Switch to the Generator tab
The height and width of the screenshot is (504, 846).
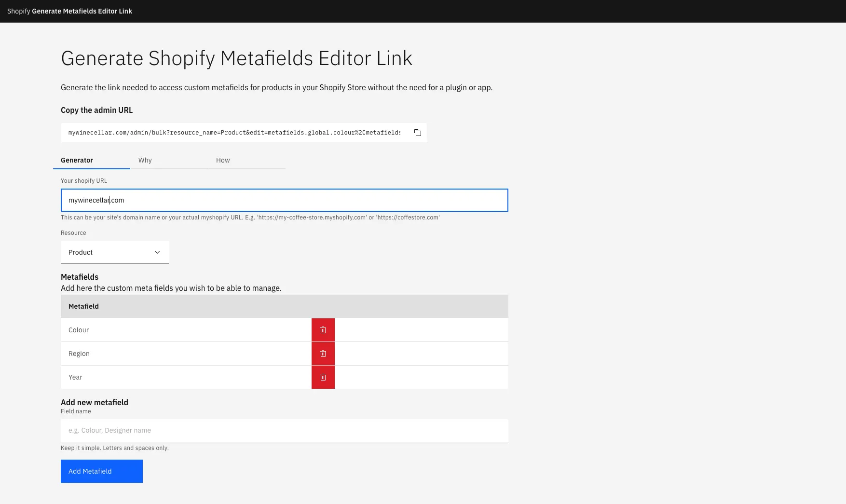tap(92, 160)
